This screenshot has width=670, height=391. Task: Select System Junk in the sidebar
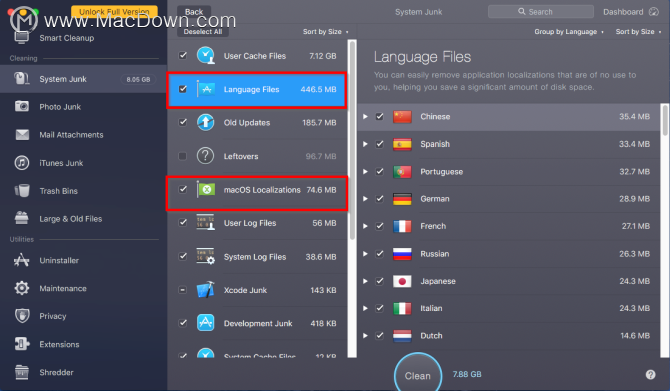click(x=83, y=79)
